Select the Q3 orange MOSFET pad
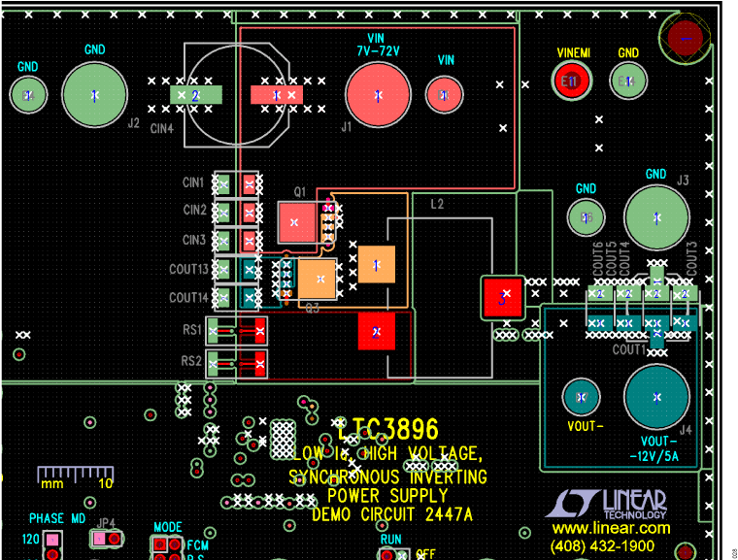738x560 pixels. pyautogui.click(x=318, y=279)
